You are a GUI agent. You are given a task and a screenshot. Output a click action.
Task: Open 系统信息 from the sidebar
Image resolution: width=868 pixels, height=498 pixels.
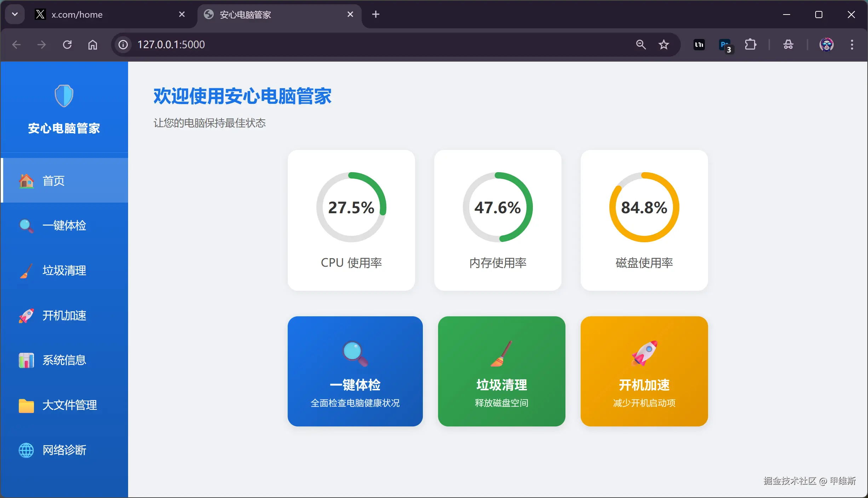coord(64,360)
